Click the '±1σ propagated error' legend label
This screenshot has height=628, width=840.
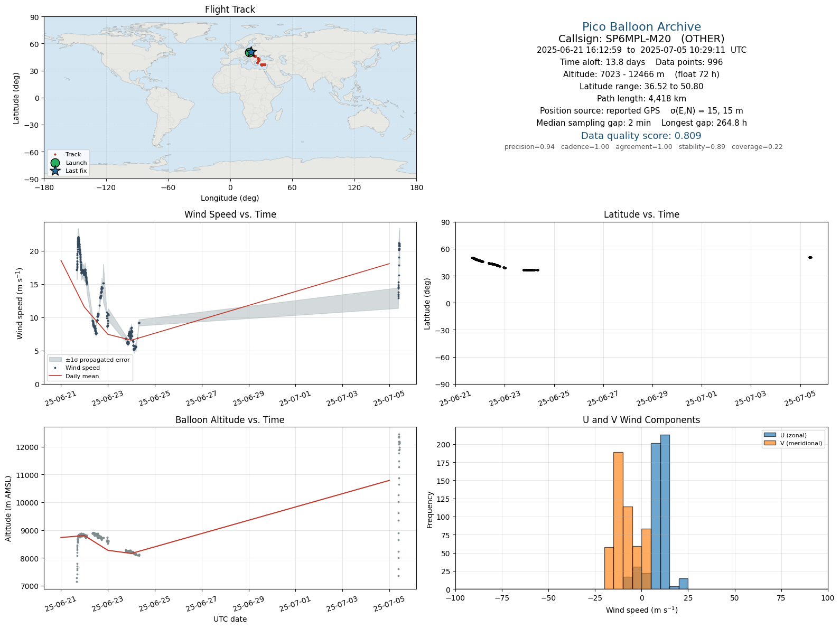97,360
